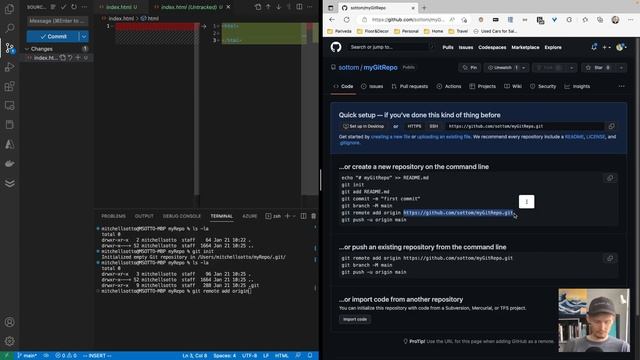Open GitHub notifications bell
Image resolution: width=640 pixels, height=360 pixels.
(594, 47)
